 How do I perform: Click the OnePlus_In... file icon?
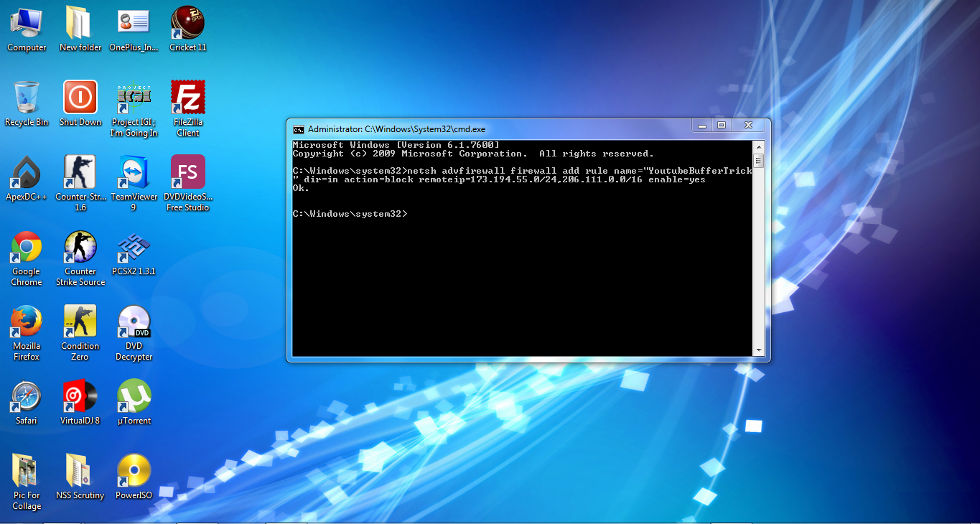(134, 29)
